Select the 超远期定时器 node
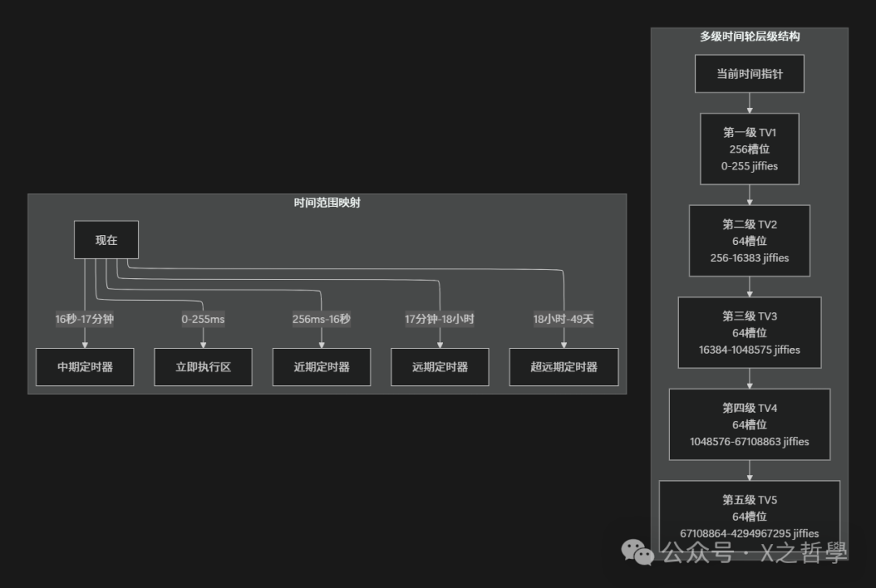The height and width of the screenshot is (588, 876). coord(565,367)
